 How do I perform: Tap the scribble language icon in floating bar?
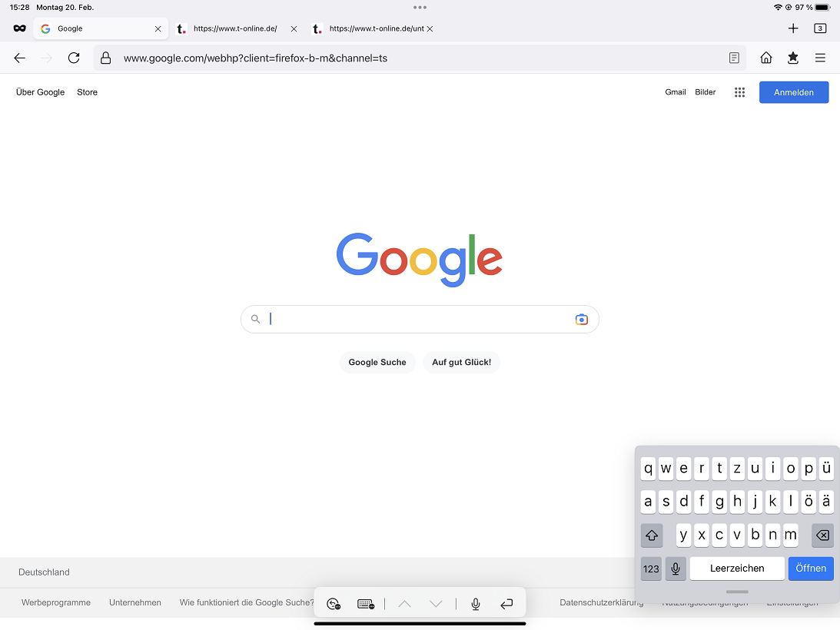[x=334, y=604]
